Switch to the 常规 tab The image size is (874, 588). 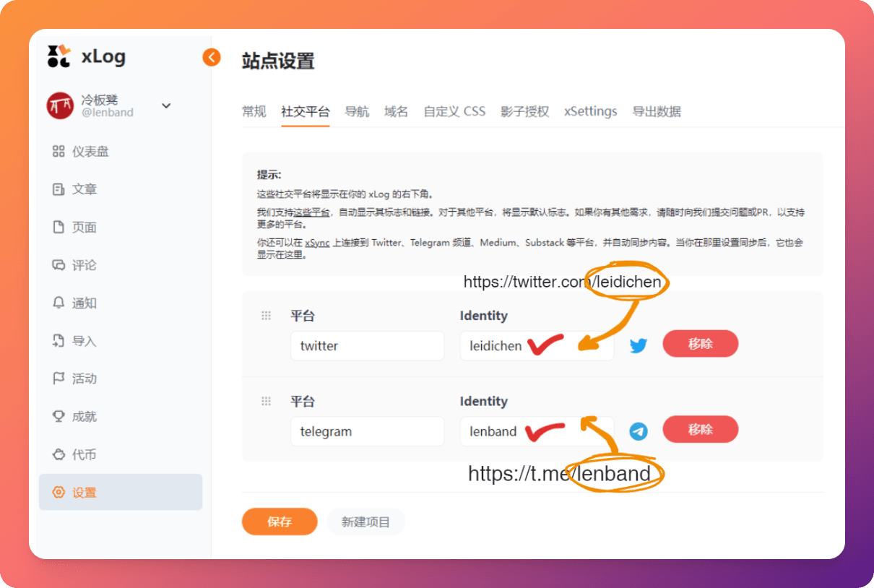click(254, 112)
